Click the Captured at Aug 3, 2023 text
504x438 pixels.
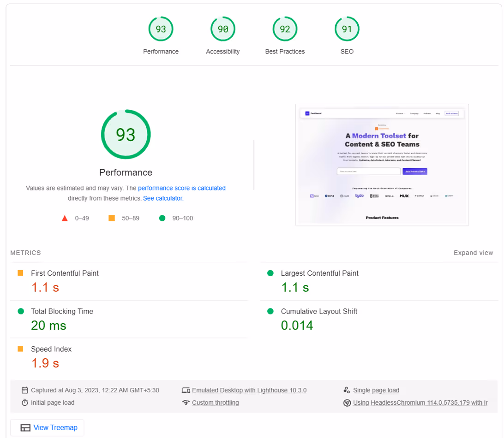[95, 390]
